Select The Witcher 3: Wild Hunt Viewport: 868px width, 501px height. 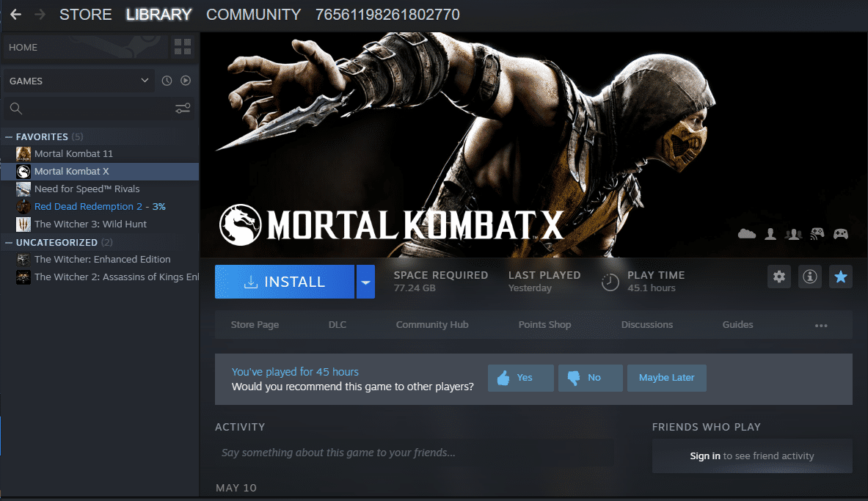pyautogui.click(x=100, y=224)
